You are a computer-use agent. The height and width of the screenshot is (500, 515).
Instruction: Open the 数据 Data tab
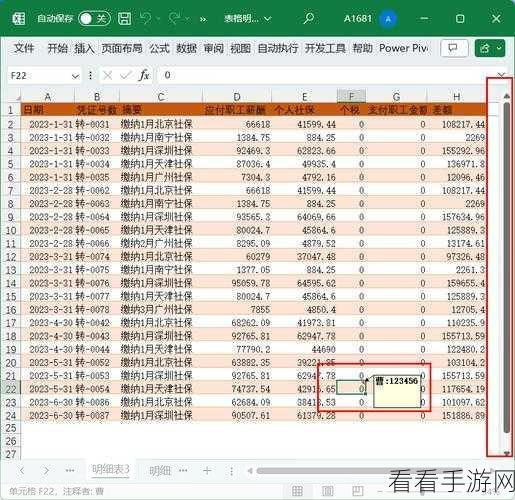pyautogui.click(x=186, y=48)
